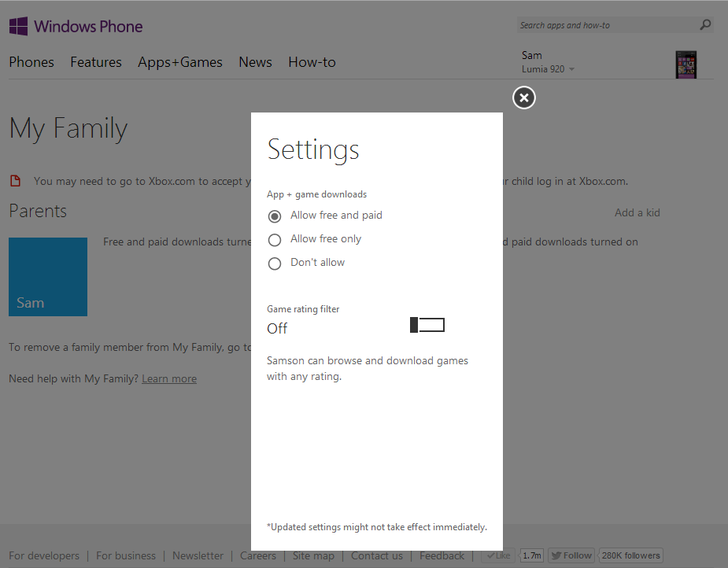Open the Phones menu
The height and width of the screenshot is (568, 728).
tap(31, 62)
